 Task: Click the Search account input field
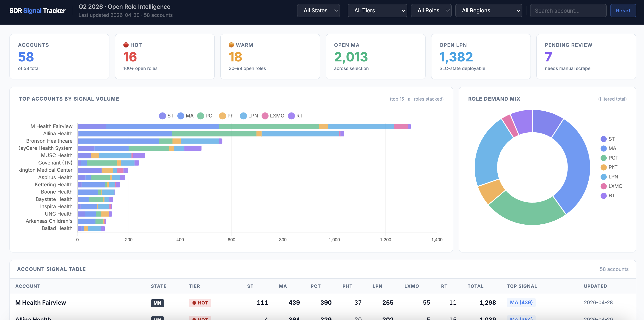568,11
